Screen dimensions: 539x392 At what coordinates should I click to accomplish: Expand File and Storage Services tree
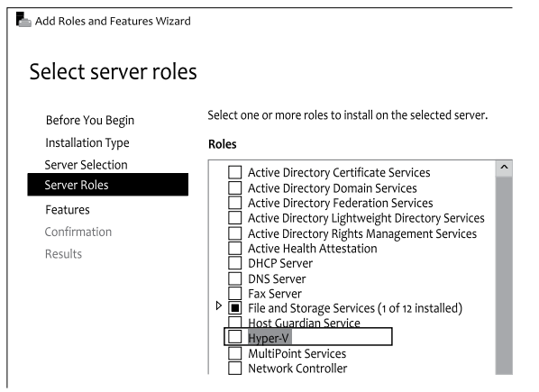(x=219, y=305)
